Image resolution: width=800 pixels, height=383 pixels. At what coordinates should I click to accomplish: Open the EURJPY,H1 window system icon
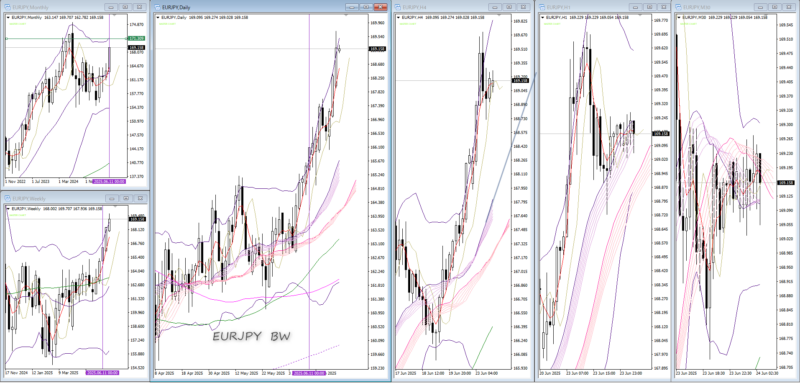tap(541, 7)
